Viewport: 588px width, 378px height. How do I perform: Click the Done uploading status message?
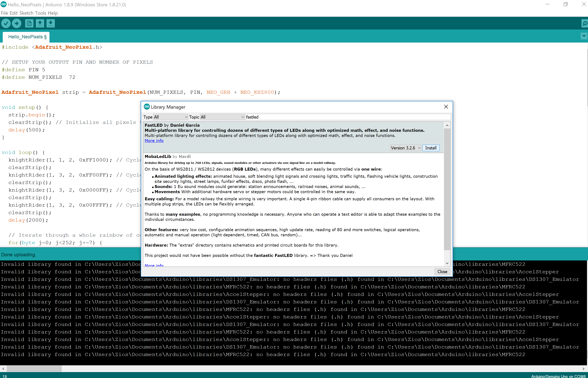(x=19, y=255)
